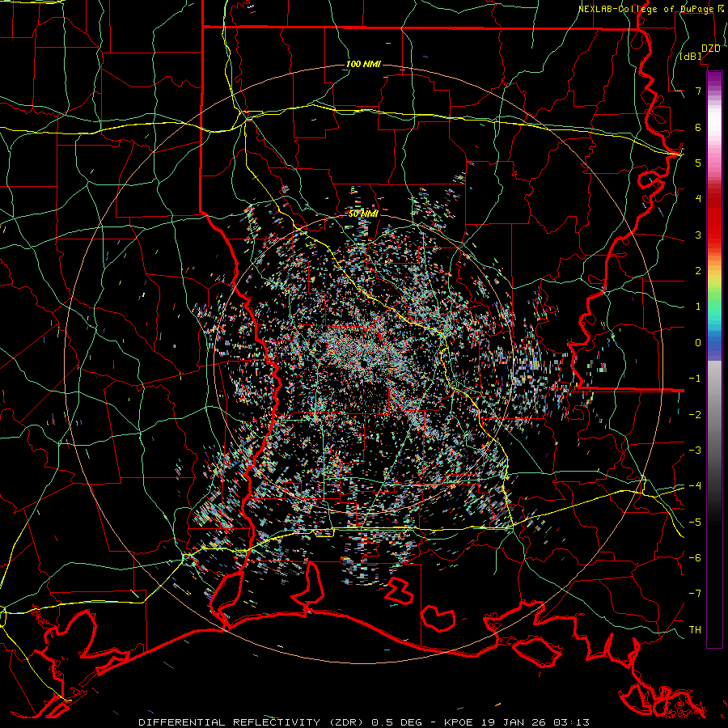Click the '50 NMI' range ring label
Viewport: 728px width, 728px height.
(x=363, y=214)
